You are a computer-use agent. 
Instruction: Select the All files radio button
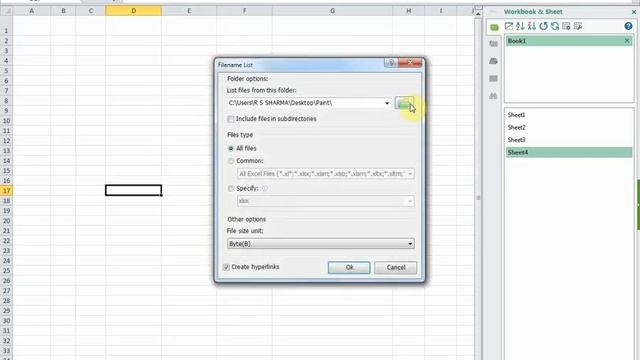231,149
